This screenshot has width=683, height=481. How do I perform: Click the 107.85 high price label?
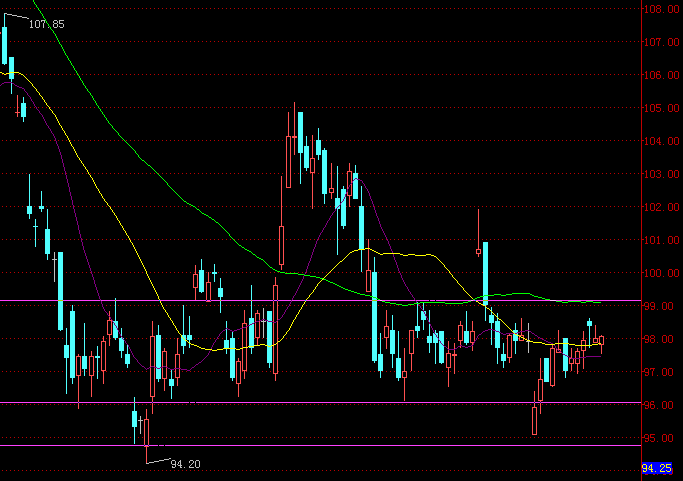point(46,24)
